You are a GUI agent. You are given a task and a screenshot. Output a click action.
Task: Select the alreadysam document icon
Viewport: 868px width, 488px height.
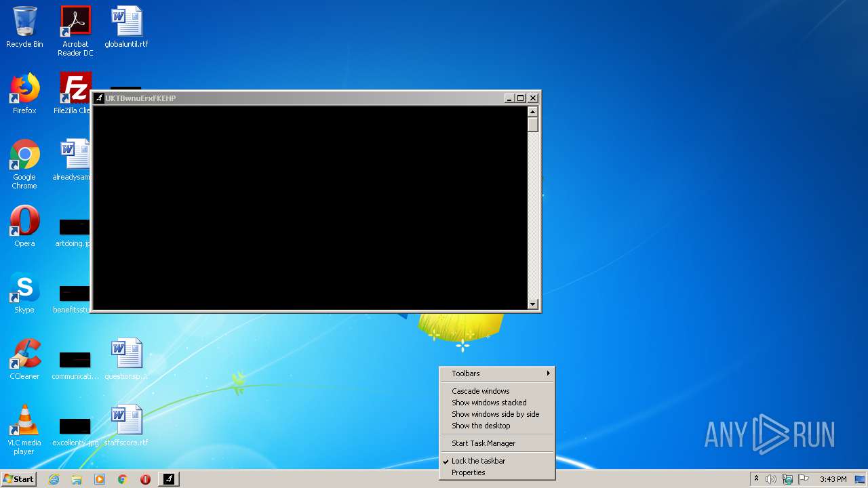(73, 160)
